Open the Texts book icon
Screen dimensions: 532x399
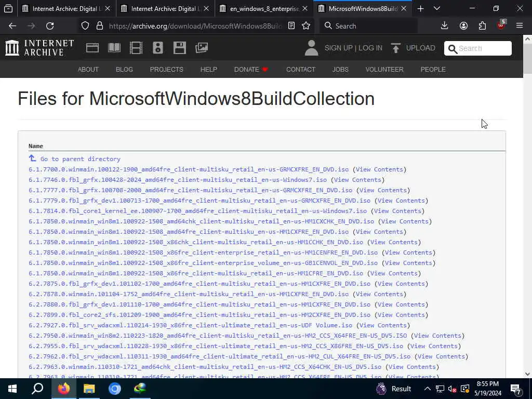[x=114, y=48]
